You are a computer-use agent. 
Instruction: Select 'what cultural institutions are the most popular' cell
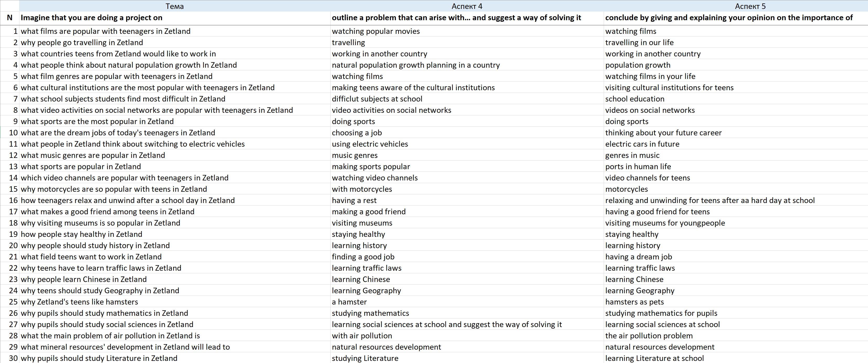point(175,88)
